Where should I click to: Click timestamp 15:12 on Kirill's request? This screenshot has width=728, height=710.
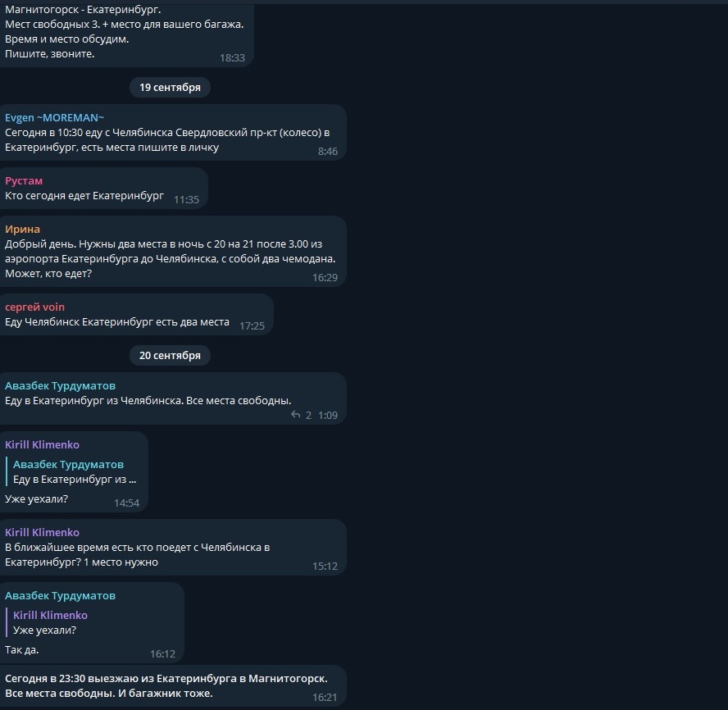pos(325,566)
